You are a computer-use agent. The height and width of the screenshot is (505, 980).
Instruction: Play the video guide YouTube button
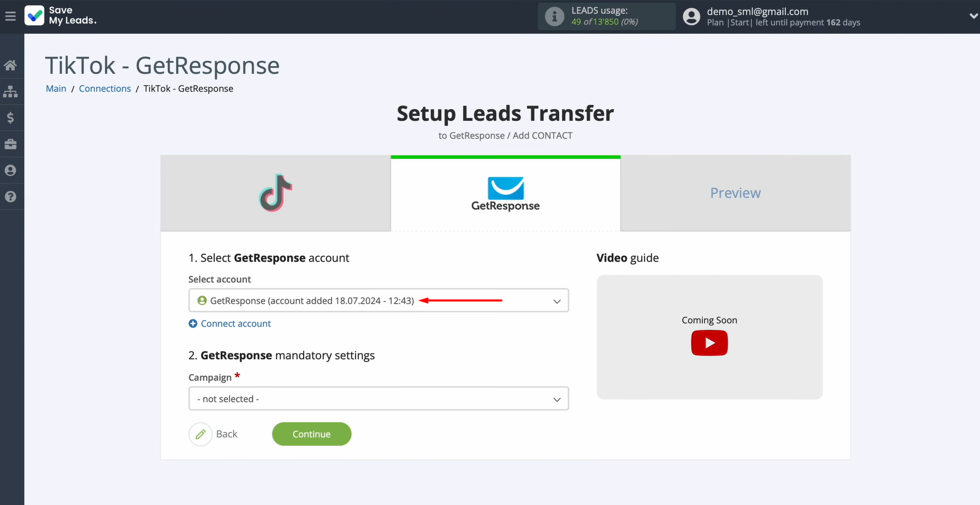point(709,343)
